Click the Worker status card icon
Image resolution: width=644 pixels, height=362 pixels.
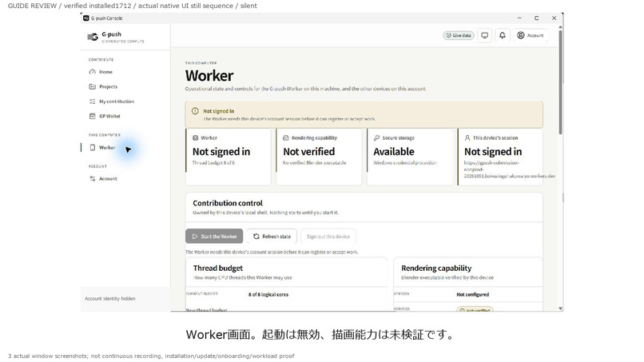(x=196, y=138)
